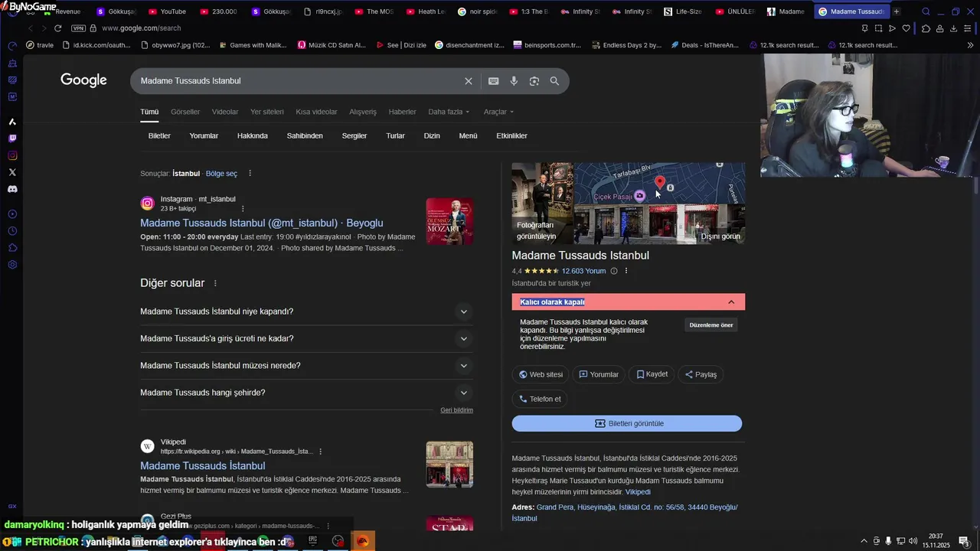Open Windows notification center icon
The height and width of the screenshot is (551, 980).
click(x=963, y=541)
